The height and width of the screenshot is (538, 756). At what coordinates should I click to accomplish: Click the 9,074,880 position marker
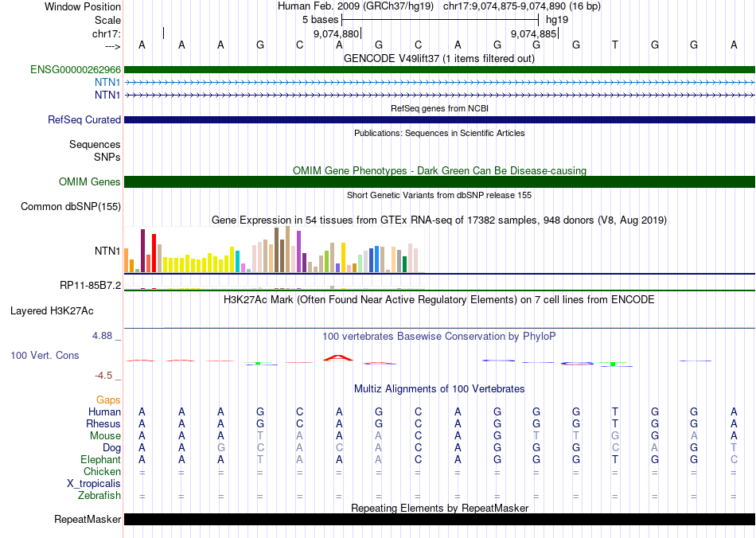coord(337,33)
